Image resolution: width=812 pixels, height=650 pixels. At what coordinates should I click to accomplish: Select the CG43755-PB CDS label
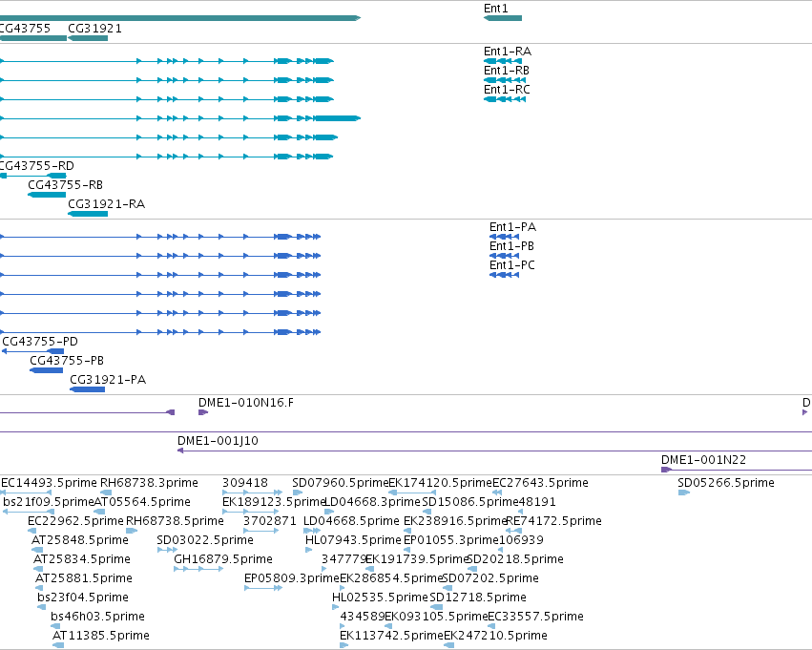(67, 361)
